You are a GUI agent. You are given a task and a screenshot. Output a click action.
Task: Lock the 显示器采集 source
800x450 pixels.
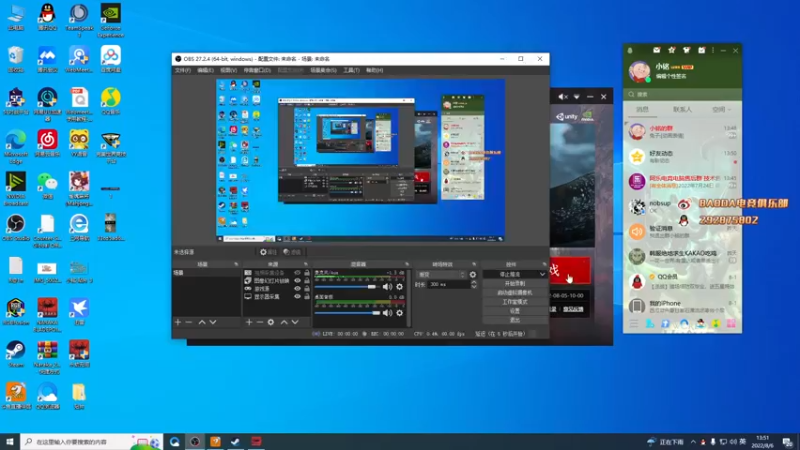coord(307,296)
